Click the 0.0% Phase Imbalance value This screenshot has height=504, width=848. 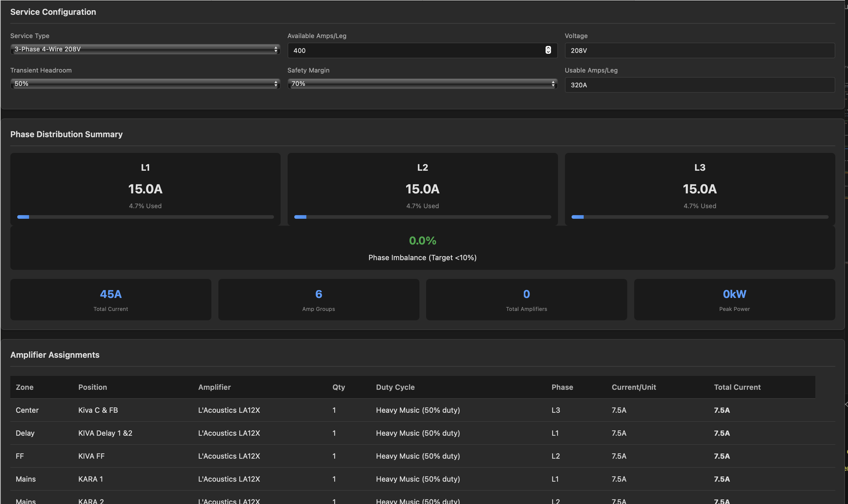point(422,241)
